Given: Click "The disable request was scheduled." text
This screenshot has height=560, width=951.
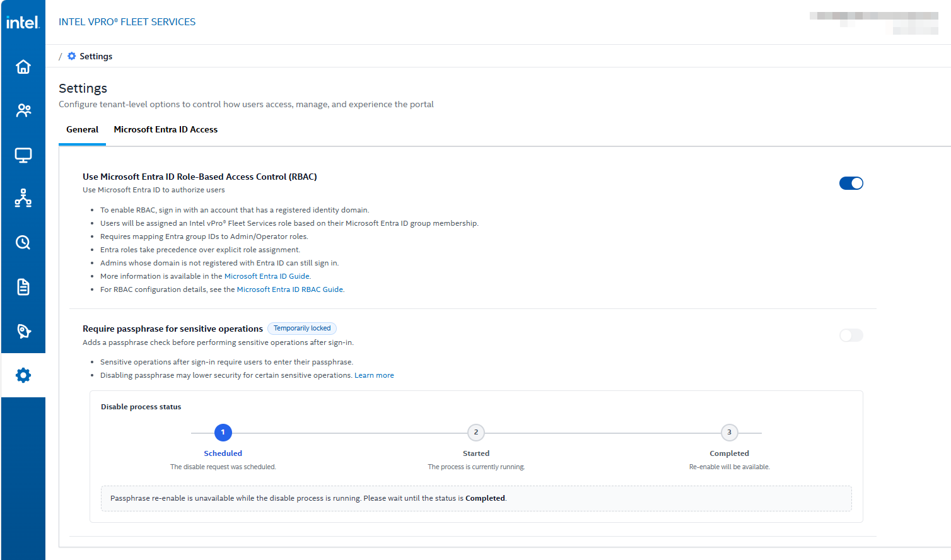Looking at the screenshot, I should point(223,467).
